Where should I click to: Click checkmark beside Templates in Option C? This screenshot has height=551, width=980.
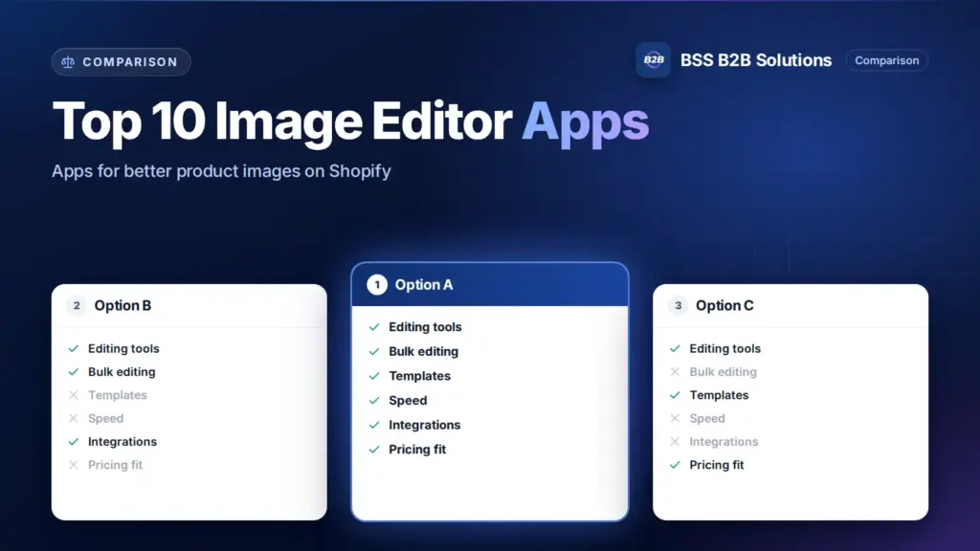[675, 395]
